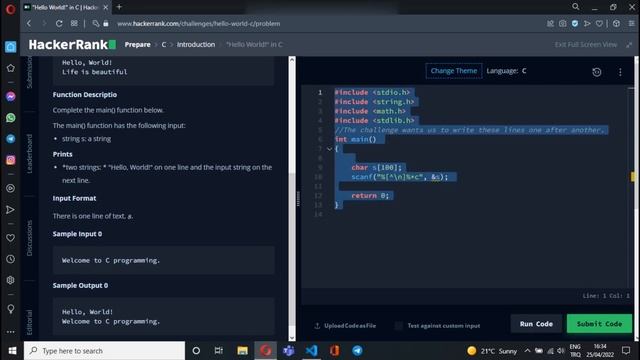The image size is (640, 360).
Task: Click Exit Full Screen View
Action: point(586,45)
